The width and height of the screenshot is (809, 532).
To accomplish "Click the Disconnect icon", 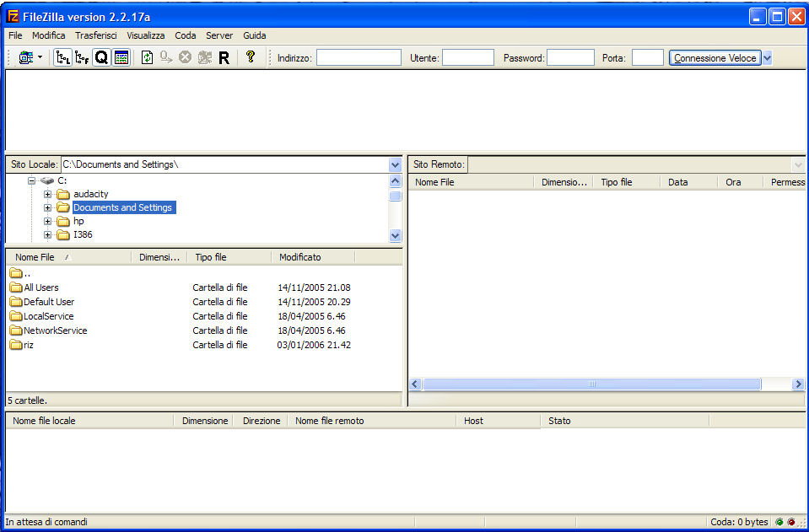I will tap(205, 57).
